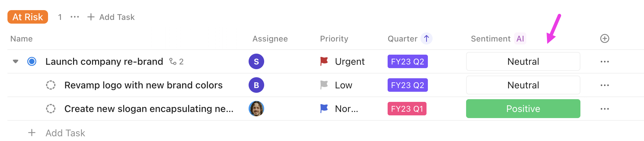Click the B assignee avatar
The width and height of the screenshot is (644, 141).
pos(256,85)
